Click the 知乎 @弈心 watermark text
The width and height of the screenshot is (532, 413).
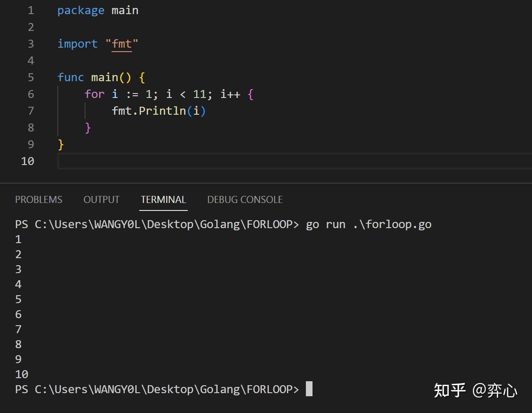[x=476, y=390]
